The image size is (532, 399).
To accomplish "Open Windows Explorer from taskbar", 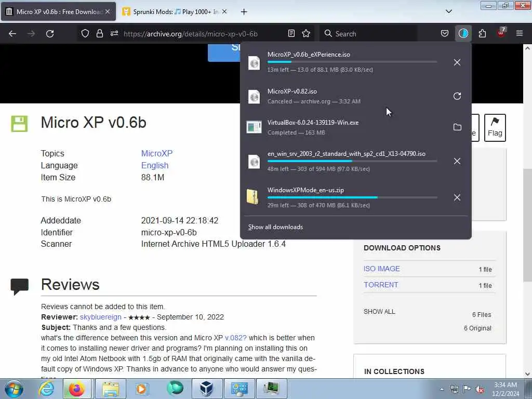I will click(111, 389).
